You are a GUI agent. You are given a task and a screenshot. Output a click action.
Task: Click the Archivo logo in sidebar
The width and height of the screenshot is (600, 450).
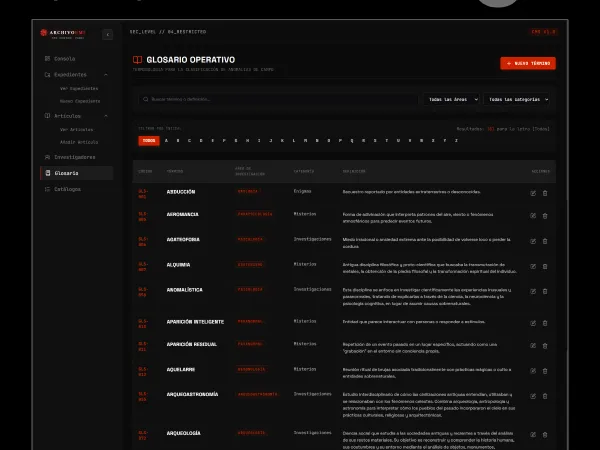63,34
